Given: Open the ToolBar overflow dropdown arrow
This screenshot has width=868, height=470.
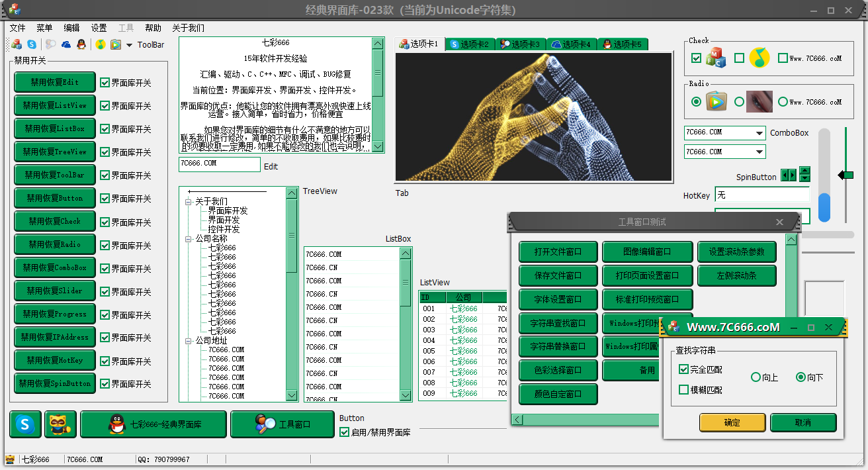Looking at the screenshot, I should pos(129,45).
